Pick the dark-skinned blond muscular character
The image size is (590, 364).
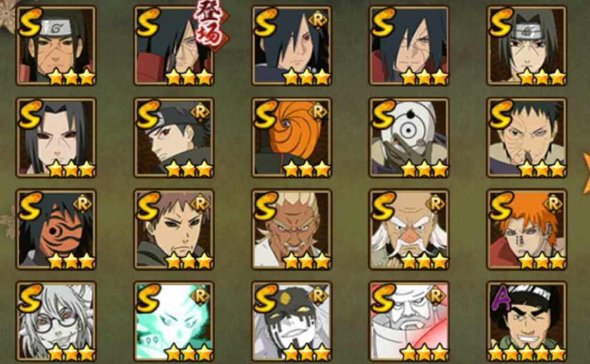[292, 229]
